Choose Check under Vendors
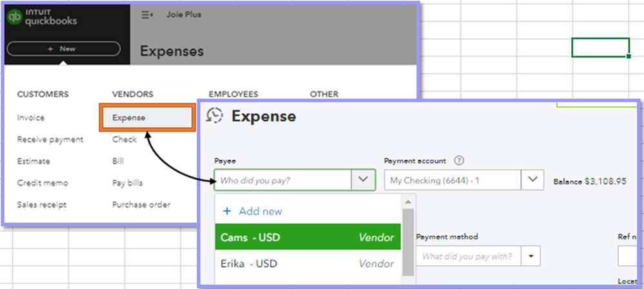Screen dimensions: 644x289 [x=124, y=140]
